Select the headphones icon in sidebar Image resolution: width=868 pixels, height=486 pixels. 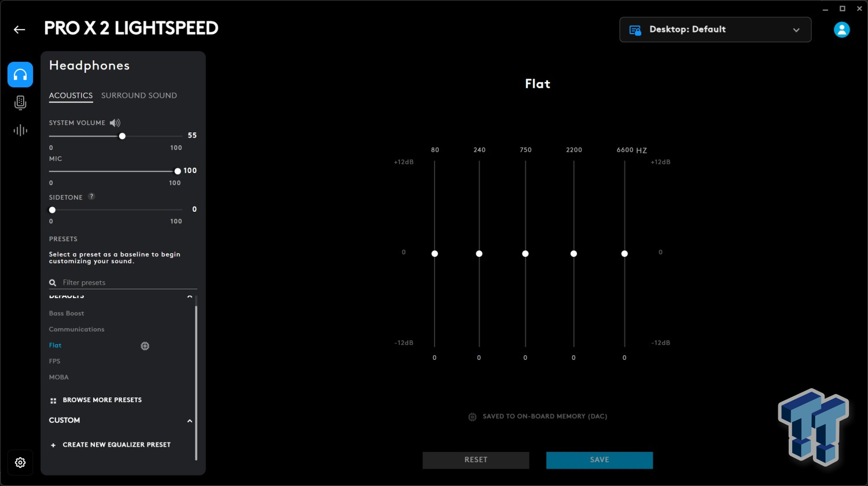pyautogui.click(x=20, y=75)
